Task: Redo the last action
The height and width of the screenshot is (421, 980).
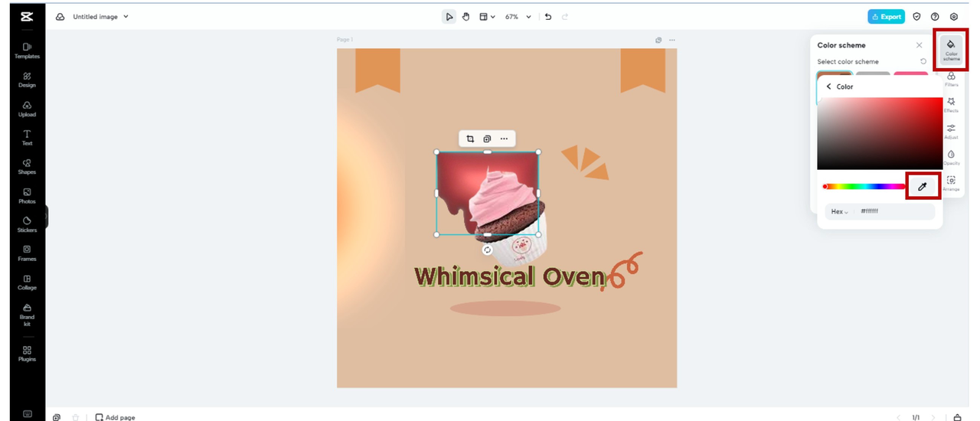Action: tap(565, 17)
